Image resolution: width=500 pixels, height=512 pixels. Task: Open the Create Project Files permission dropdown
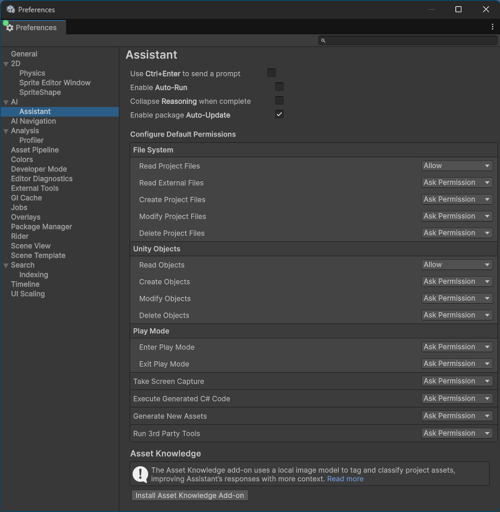point(457,199)
